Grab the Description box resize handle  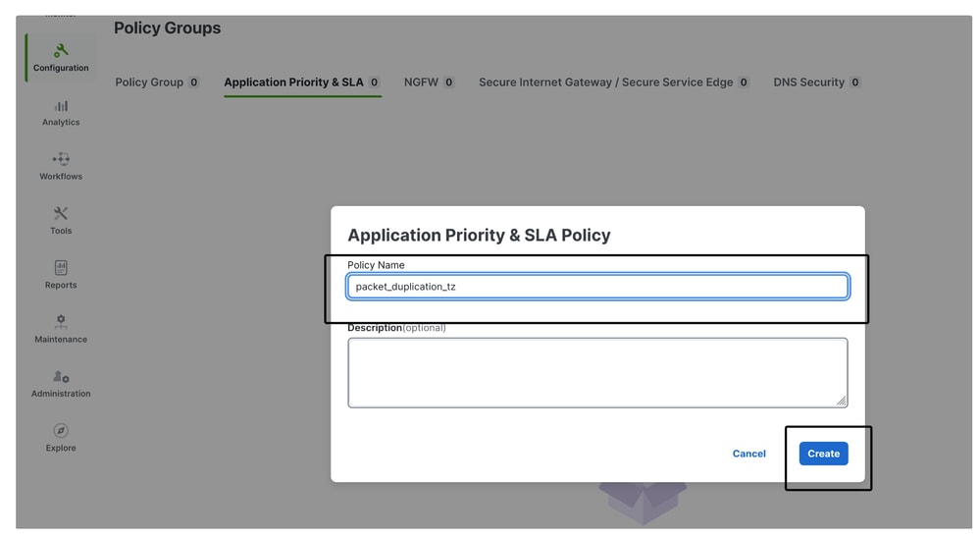click(842, 401)
